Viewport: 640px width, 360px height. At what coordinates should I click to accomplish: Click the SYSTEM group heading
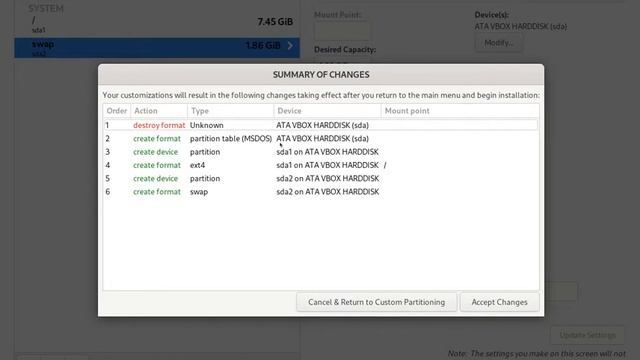tap(46, 9)
